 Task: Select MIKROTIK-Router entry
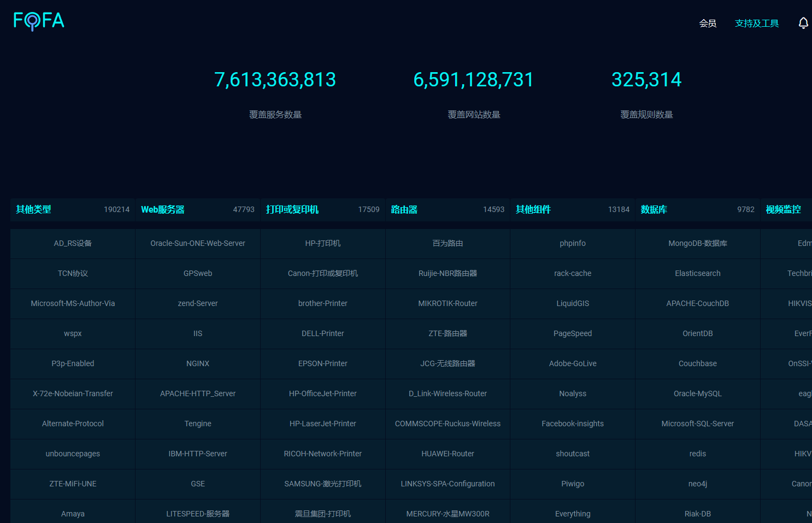(448, 303)
